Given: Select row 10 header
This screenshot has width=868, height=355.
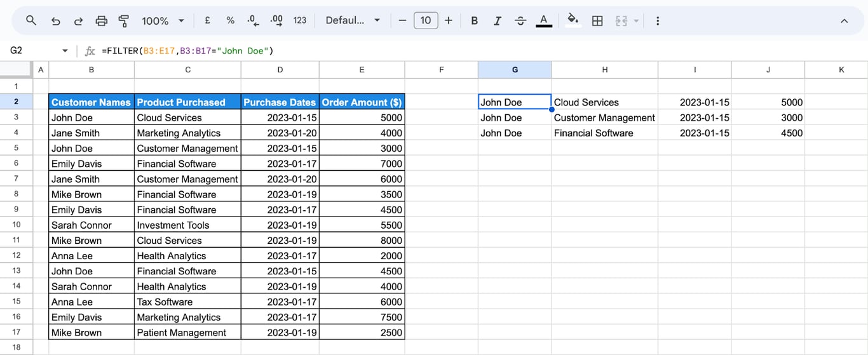Looking at the screenshot, I should pos(17,225).
